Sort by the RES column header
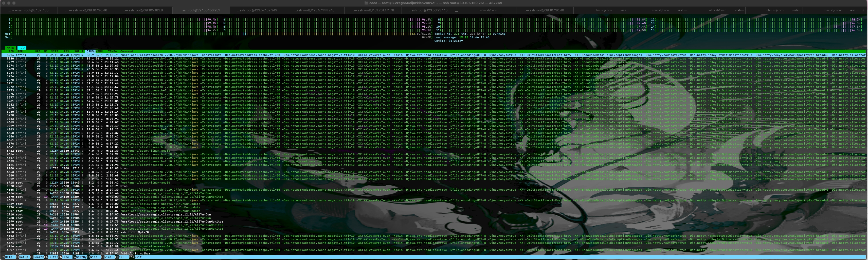This screenshot has height=260, width=868. pyautogui.click(x=66, y=51)
